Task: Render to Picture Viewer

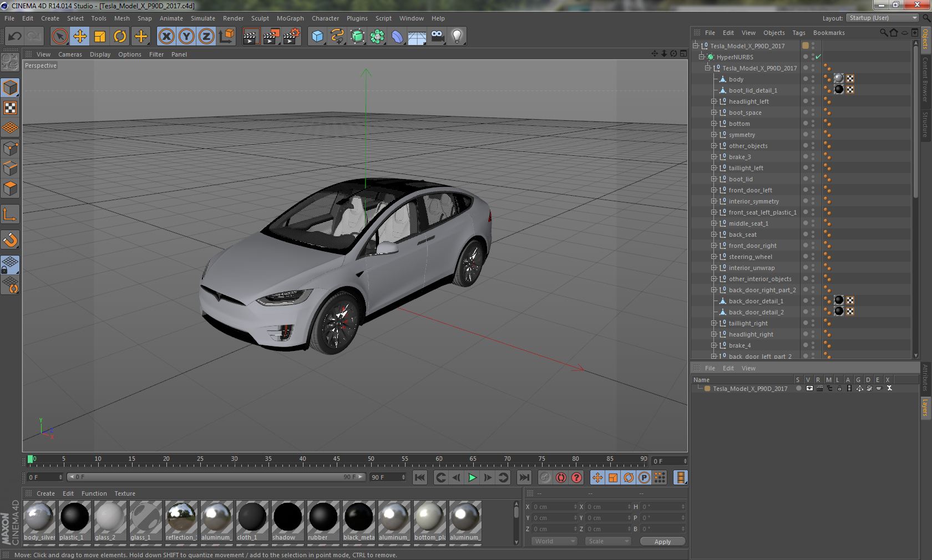Action: 271,37
